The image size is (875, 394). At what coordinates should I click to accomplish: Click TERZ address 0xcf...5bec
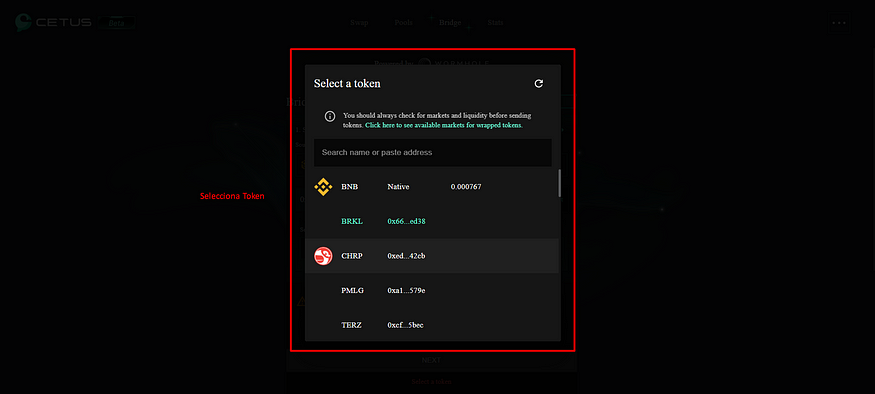point(405,325)
